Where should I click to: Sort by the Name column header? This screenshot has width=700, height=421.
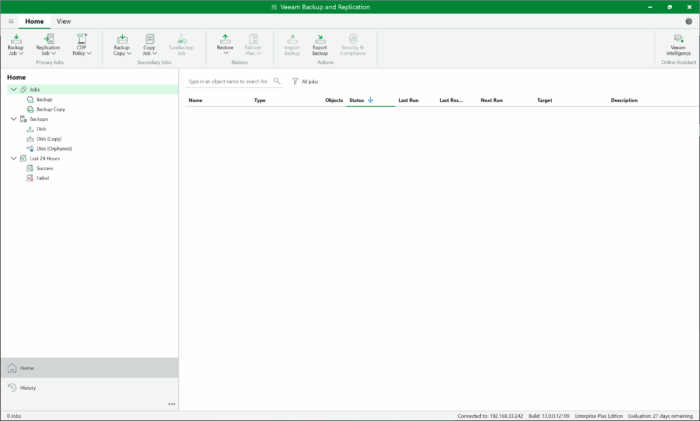(x=196, y=100)
